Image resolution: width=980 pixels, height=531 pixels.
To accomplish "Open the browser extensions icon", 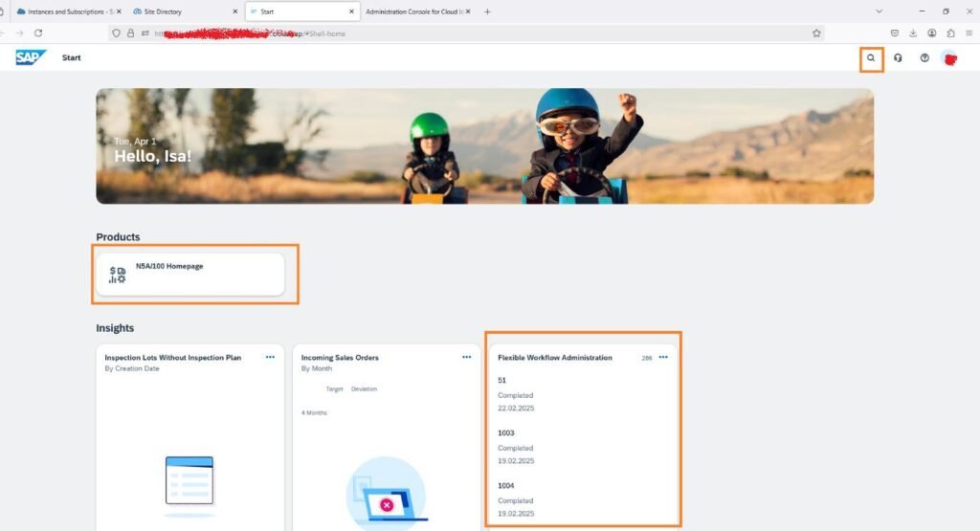I will [x=950, y=33].
